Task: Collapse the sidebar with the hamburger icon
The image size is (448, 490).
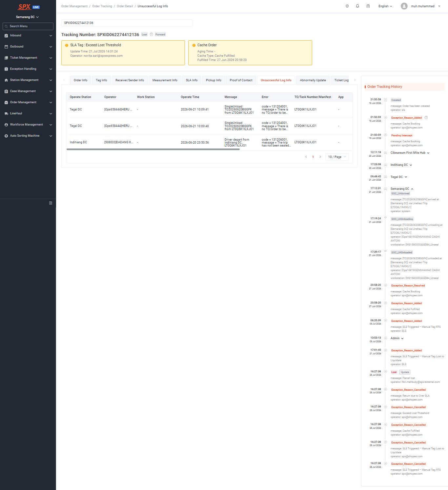Action: click(x=51, y=203)
